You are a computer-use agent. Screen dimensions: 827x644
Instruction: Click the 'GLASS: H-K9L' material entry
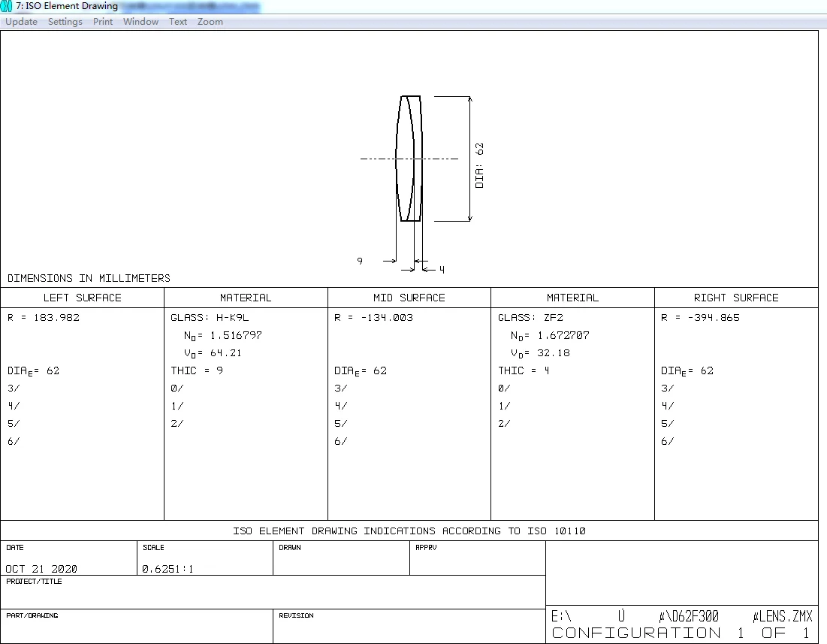210,318
